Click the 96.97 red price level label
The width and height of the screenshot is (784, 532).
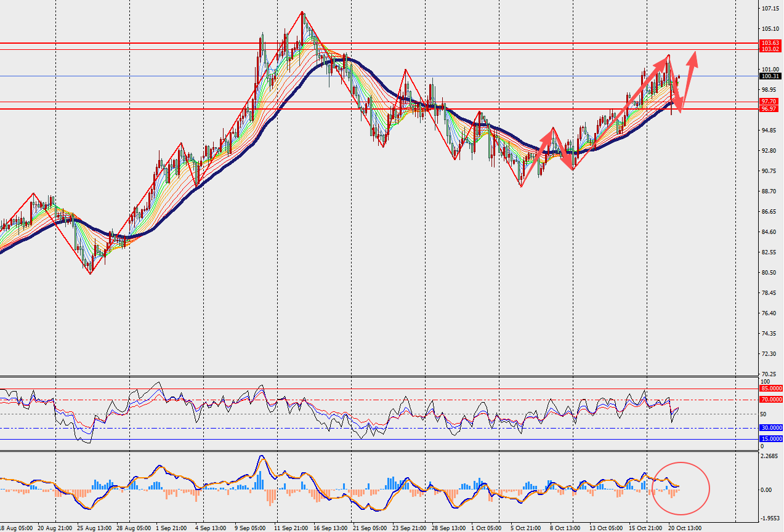[x=771, y=108]
